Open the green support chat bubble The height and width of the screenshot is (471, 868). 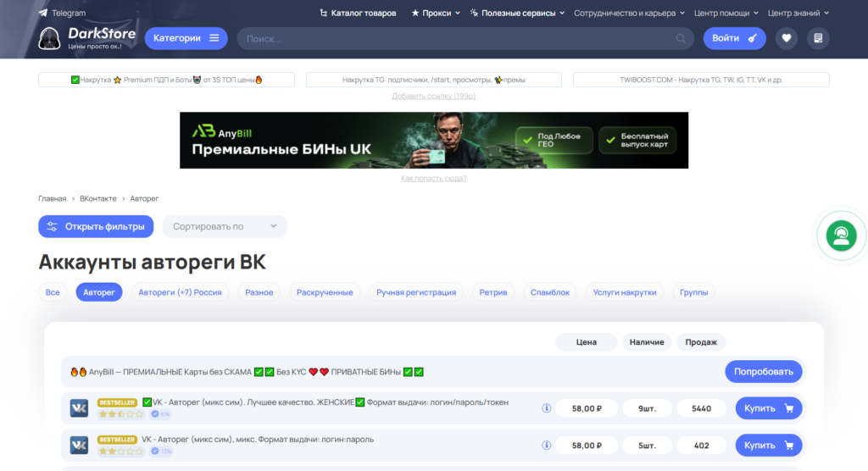841,235
